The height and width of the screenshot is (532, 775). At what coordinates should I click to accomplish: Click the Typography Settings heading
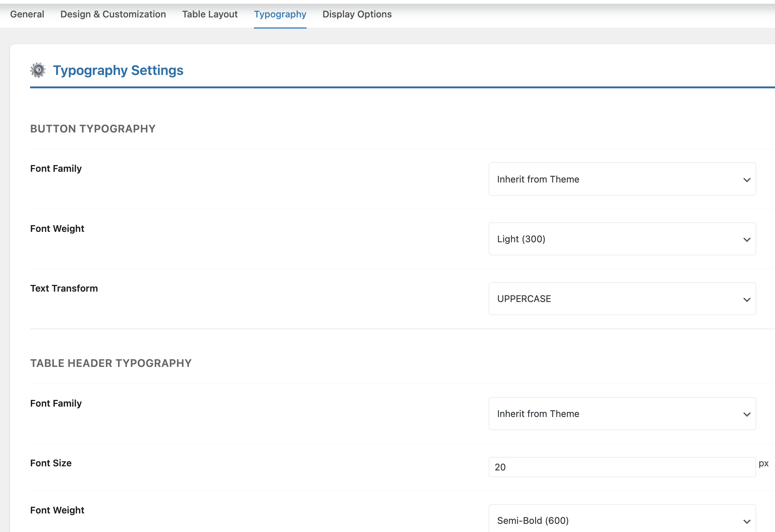pos(118,70)
